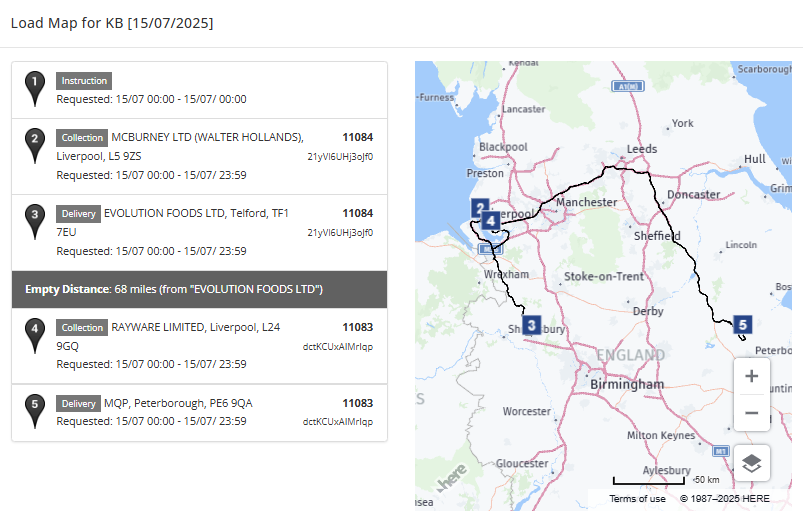Screen dimensions: 803x515
Task: Click the stop 2 pin icon
Action: (35, 146)
